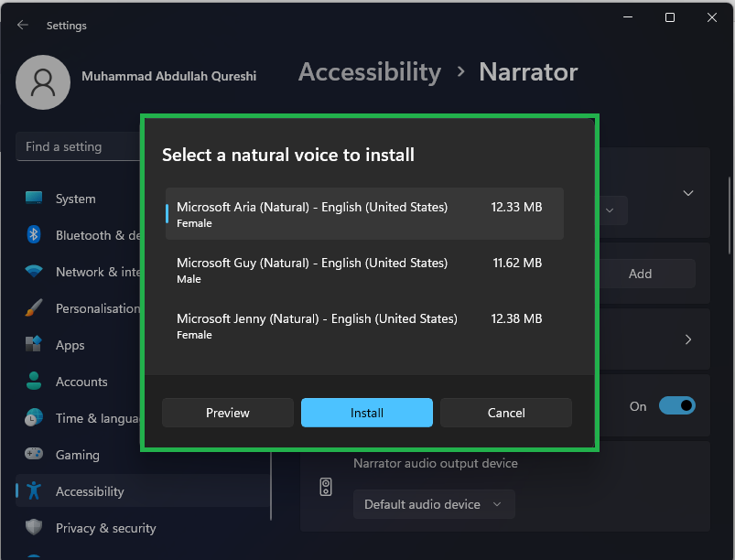Click the right arrow chevron row
Image resolution: width=735 pixels, height=560 pixels.
click(x=688, y=339)
